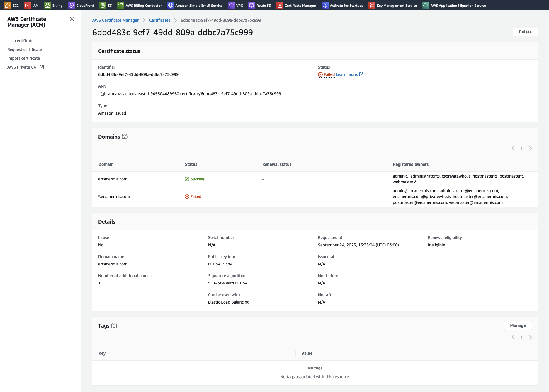This screenshot has height=392, width=549.
Task: Click the Delete certificate button
Action: tap(525, 32)
